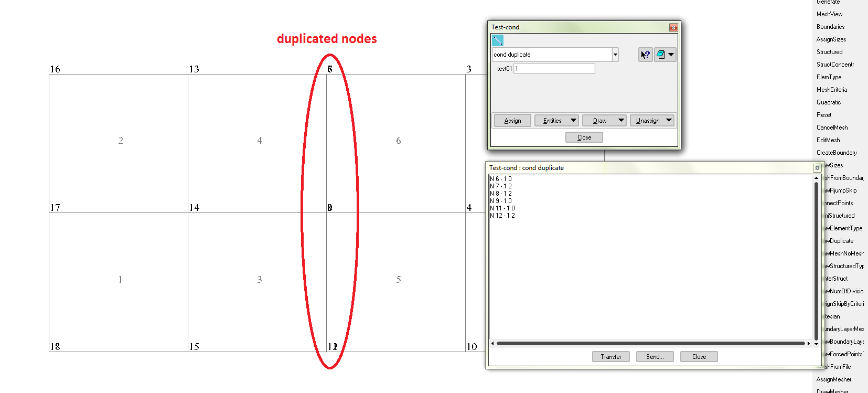Close the Test-cond dialog with red X
Viewport: 868px width, 393px height.
click(673, 27)
